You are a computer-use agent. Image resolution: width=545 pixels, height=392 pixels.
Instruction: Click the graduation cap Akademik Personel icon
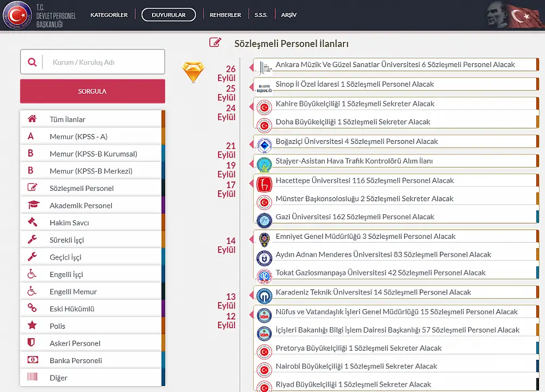click(x=34, y=204)
